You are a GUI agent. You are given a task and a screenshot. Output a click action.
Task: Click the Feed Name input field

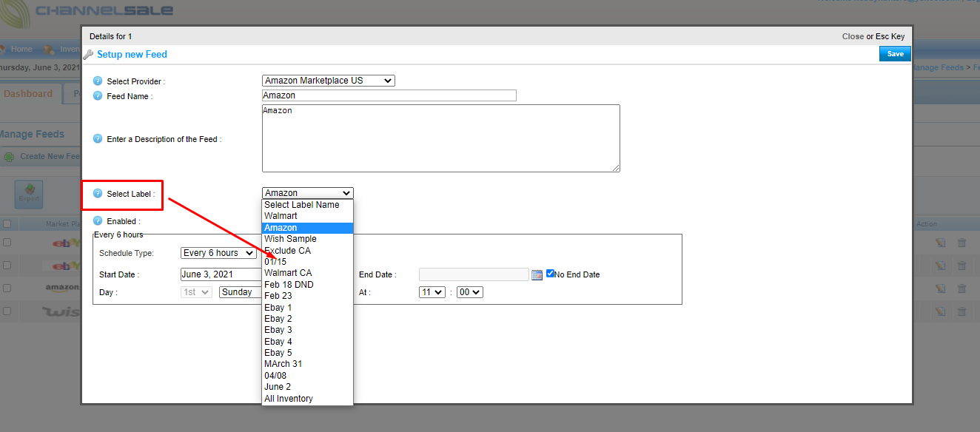click(x=389, y=95)
